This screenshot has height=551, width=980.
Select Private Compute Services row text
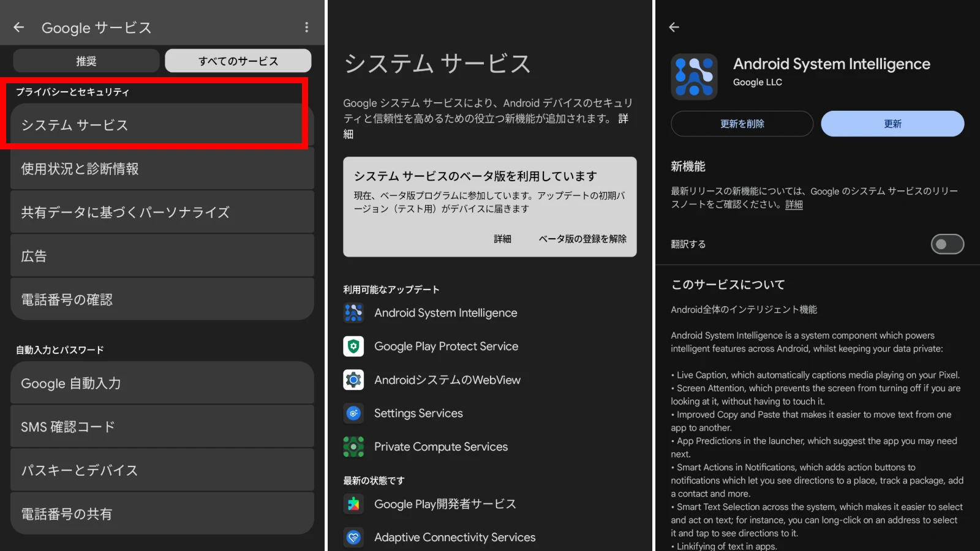pyautogui.click(x=441, y=447)
